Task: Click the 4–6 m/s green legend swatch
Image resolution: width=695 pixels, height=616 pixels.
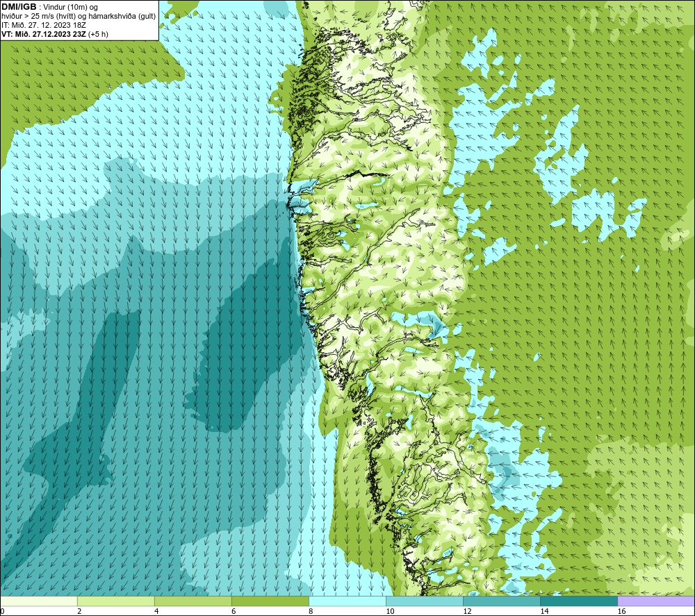Action: pos(193,601)
